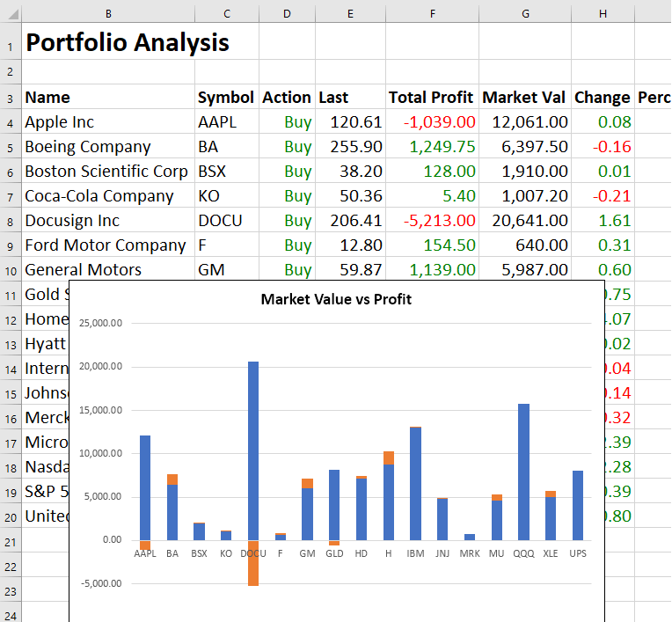Select Docusign total profit of -5,213.00
The width and height of the screenshot is (672, 622).
coord(440,221)
